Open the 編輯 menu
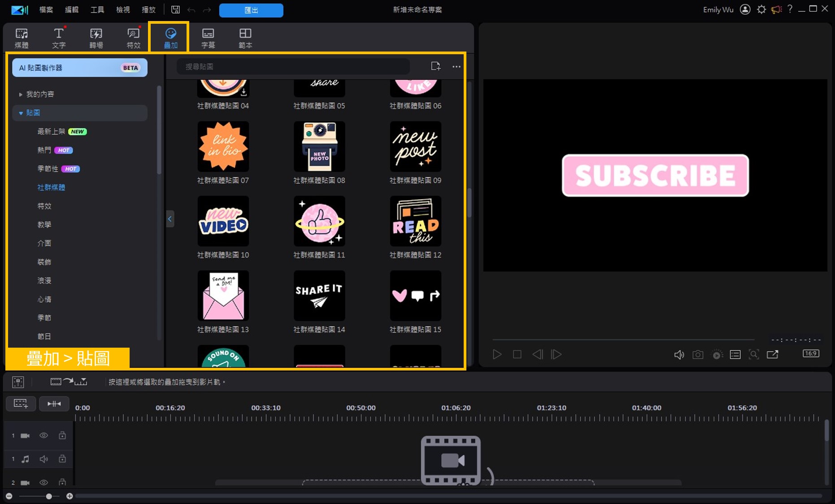 pyautogui.click(x=72, y=10)
